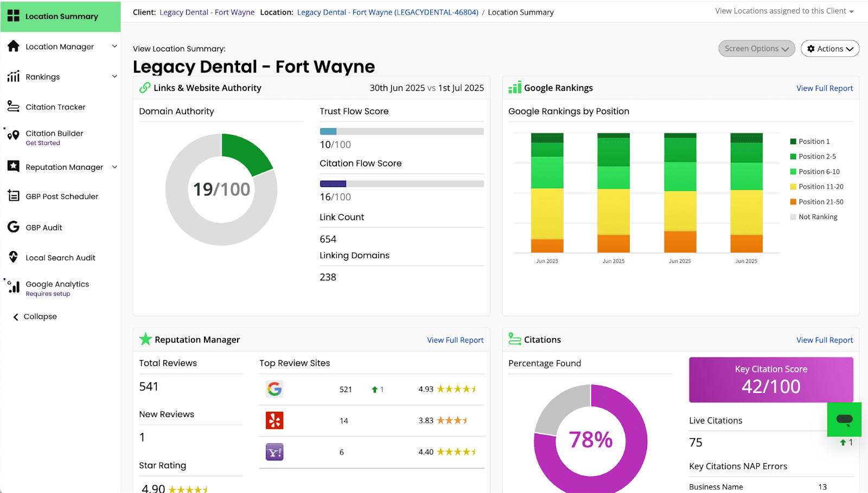The height and width of the screenshot is (493, 868).
Task: Click the Yahoo review site logo
Action: pos(275,452)
